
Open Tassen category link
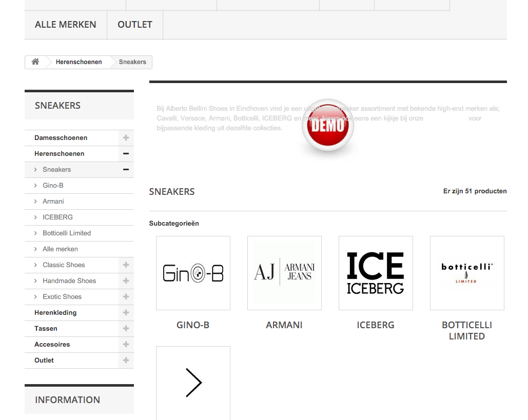point(46,328)
